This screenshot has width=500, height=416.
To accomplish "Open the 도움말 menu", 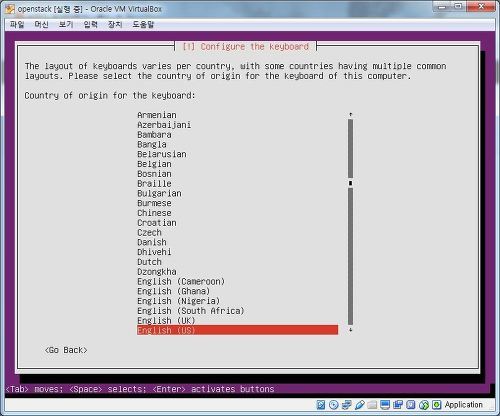I will [143, 24].
